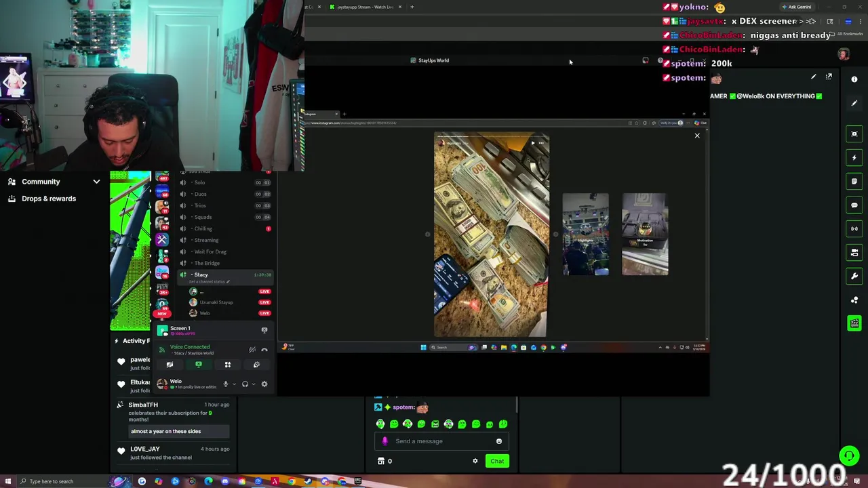Click the info icon in right sidebar
The width and height of the screenshot is (868, 488).
[x=854, y=79]
